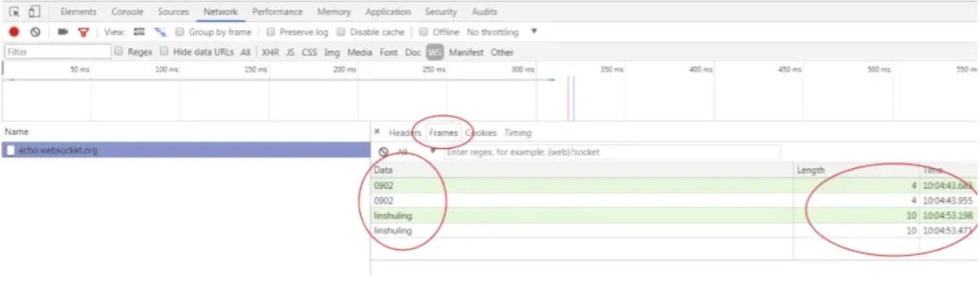Screen dimensions: 980x301
Task: Toggle the WS filter button
Action: 435,52
